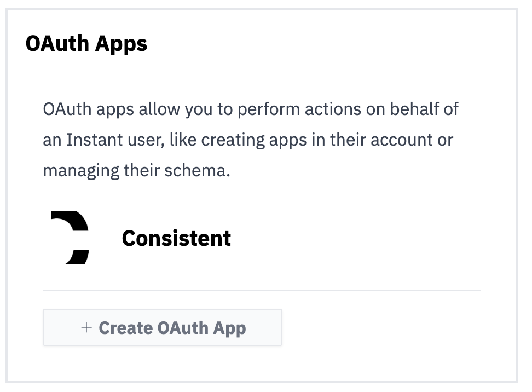Image resolution: width=532 pixels, height=392 pixels.
Task: Click the "Create OAuth App" label text
Action: [172, 328]
